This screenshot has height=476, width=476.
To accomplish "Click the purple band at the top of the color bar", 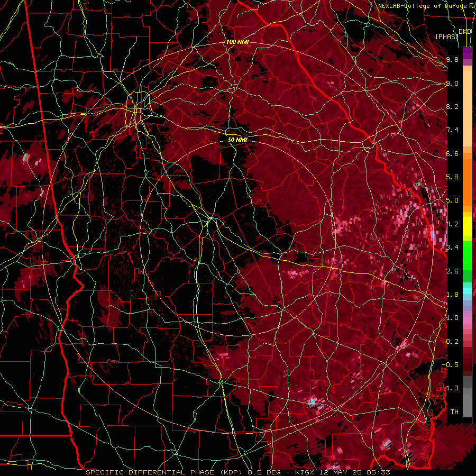I will [467, 53].
